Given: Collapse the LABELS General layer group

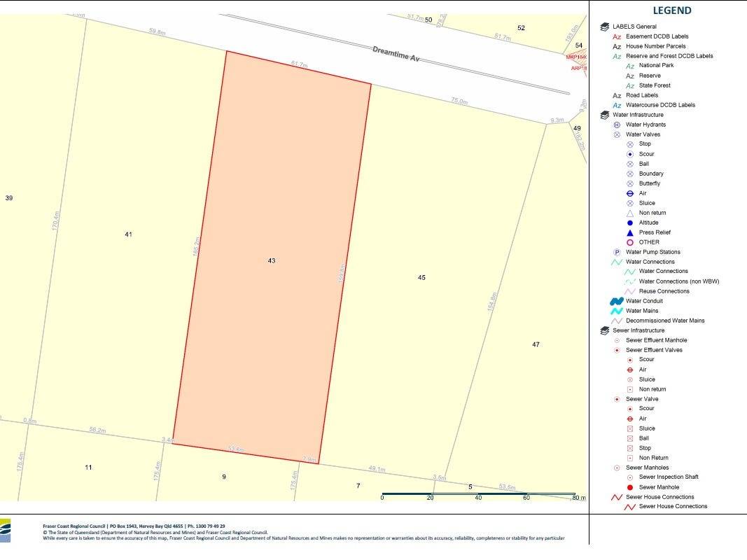Looking at the screenshot, I should pyautogui.click(x=605, y=27).
